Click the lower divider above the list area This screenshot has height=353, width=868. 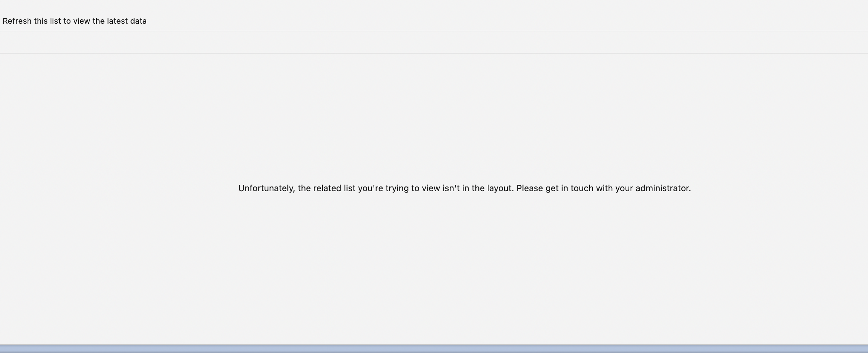tap(434, 53)
